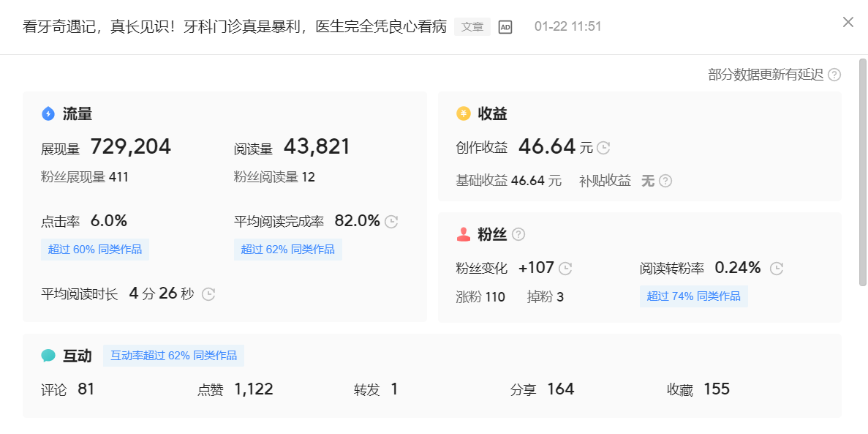Click the 超过 60% 同类作品 badge
This screenshot has width=868, height=434.
95,249
